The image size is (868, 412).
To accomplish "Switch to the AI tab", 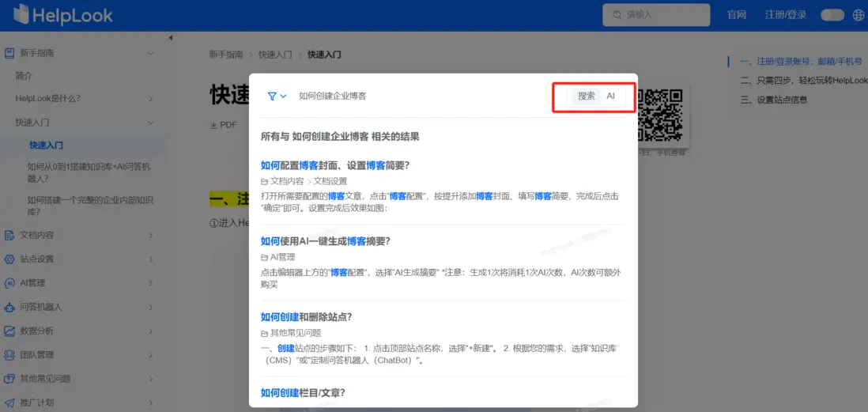I will [x=610, y=96].
